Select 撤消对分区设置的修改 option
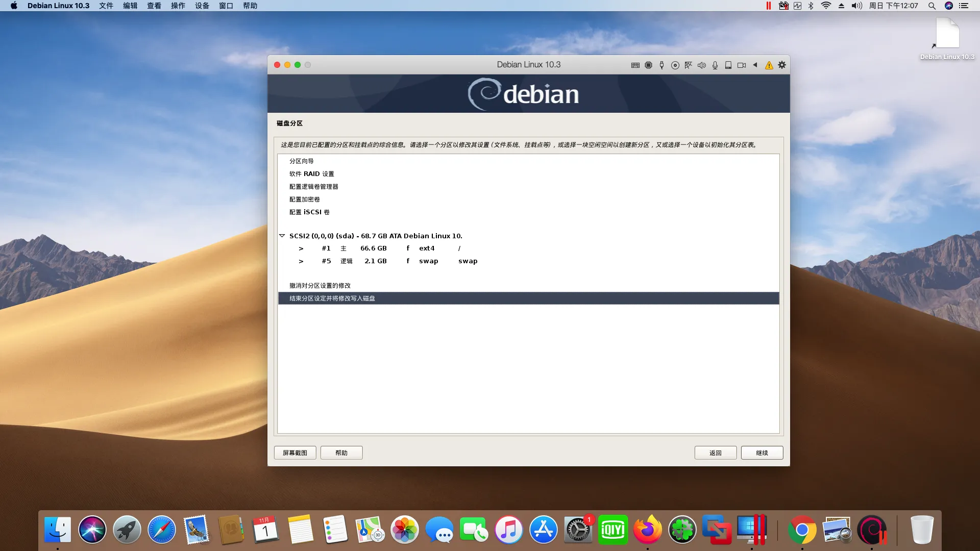The image size is (980, 551). point(320,286)
